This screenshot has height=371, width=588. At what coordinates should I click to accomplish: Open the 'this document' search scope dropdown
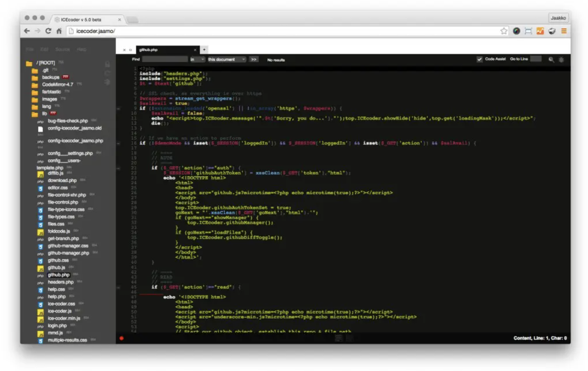227,59
